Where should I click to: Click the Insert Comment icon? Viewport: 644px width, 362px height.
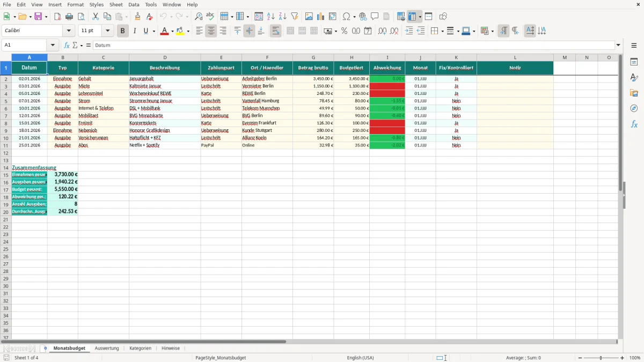tap(375, 17)
